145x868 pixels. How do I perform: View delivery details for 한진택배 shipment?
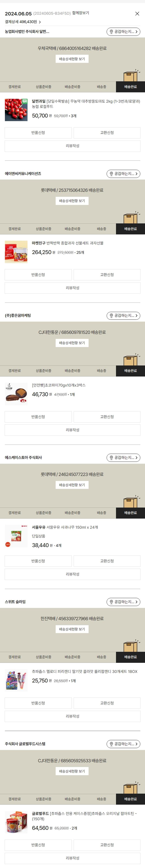72,629
